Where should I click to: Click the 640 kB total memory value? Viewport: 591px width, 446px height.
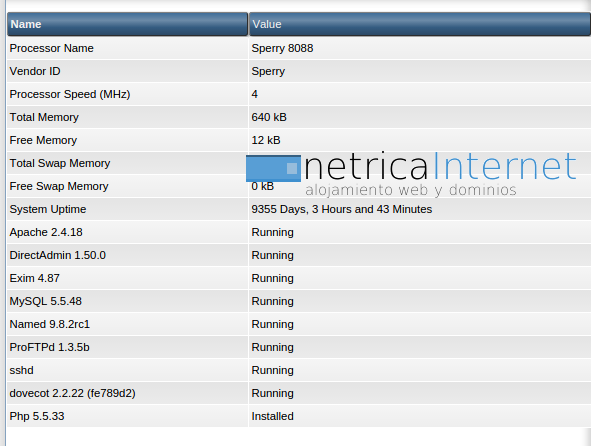pos(269,117)
